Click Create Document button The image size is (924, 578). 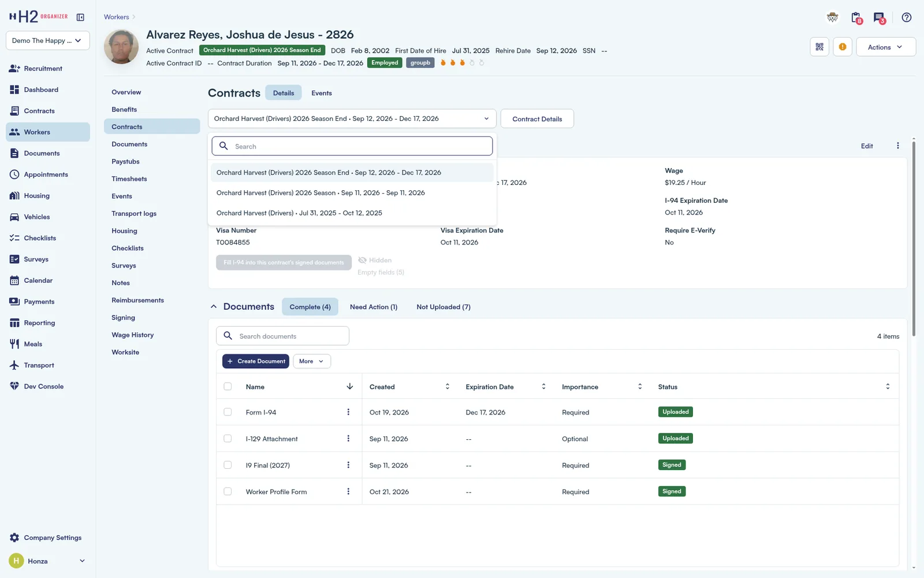point(256,361)
